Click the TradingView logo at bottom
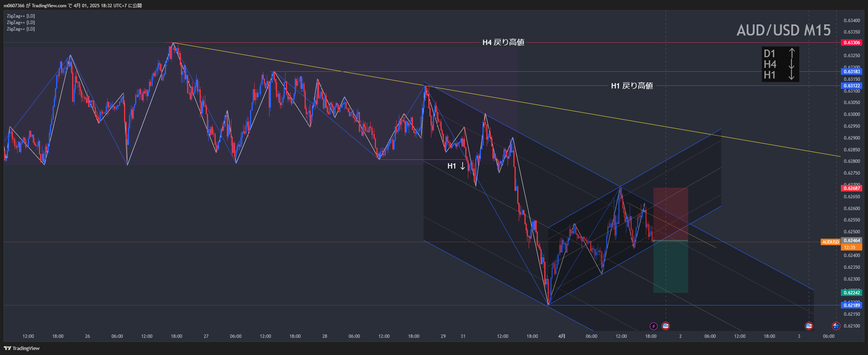Image resolution: width=868 pixels, height=355 pixels. pos(22,348)
